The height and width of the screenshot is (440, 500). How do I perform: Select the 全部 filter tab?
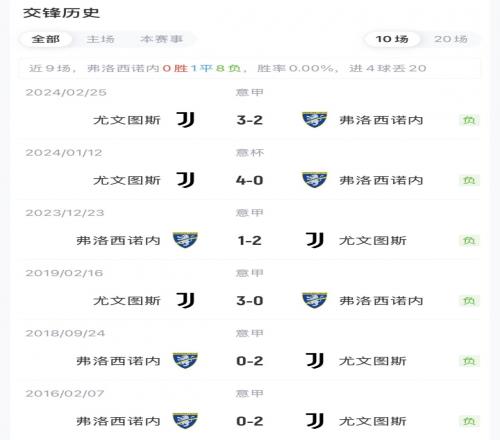click(x=46, y=39)
